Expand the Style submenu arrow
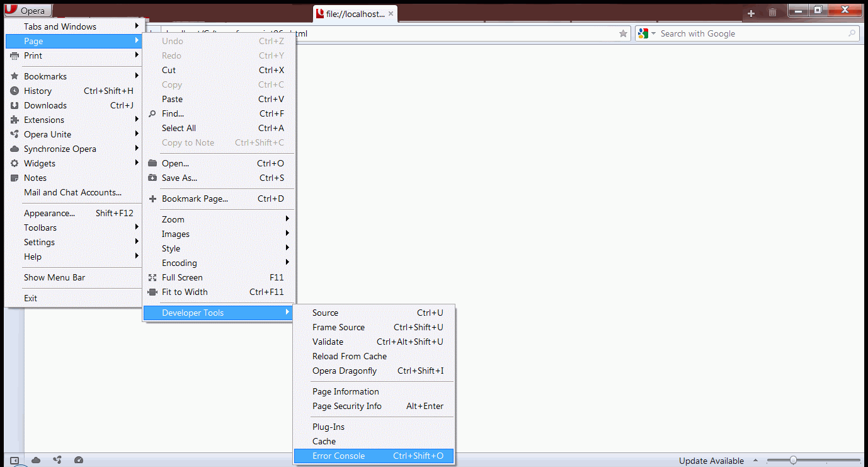Viewport: 868px width, 467px height. (287, 248)
